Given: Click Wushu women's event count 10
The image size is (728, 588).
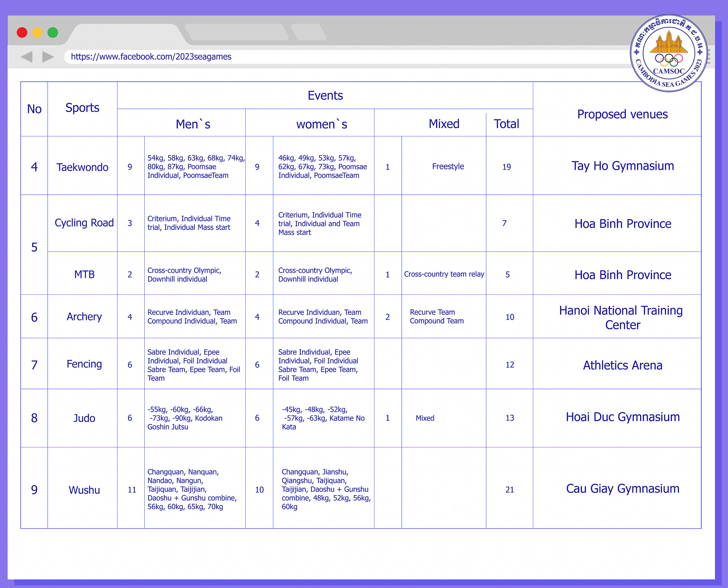Looking at the screenshot, I should (259, 490).
